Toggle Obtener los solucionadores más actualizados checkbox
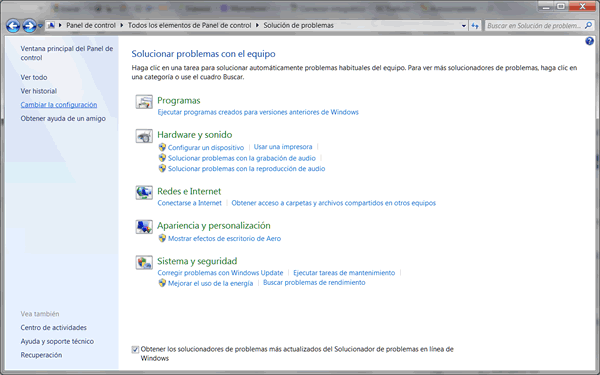The height and width of the screenshot is (375, 600). click(x=135, y=349)
